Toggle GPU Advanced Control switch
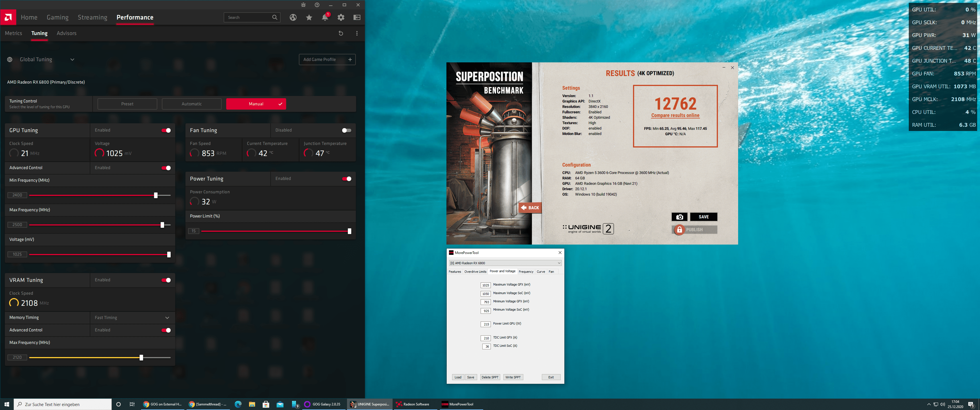Screen dimensions: 980x410 166,168
